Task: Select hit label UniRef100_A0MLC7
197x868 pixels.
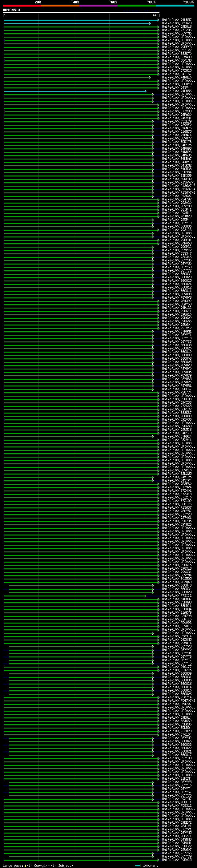Action: point(177,389)
